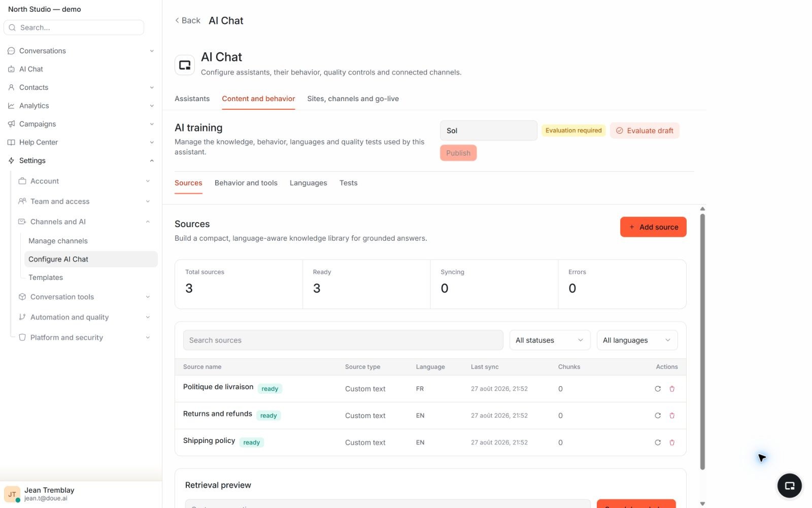Open the All languages filter dropdown
This screenshot has width=812, height=508.
[637, 340]
